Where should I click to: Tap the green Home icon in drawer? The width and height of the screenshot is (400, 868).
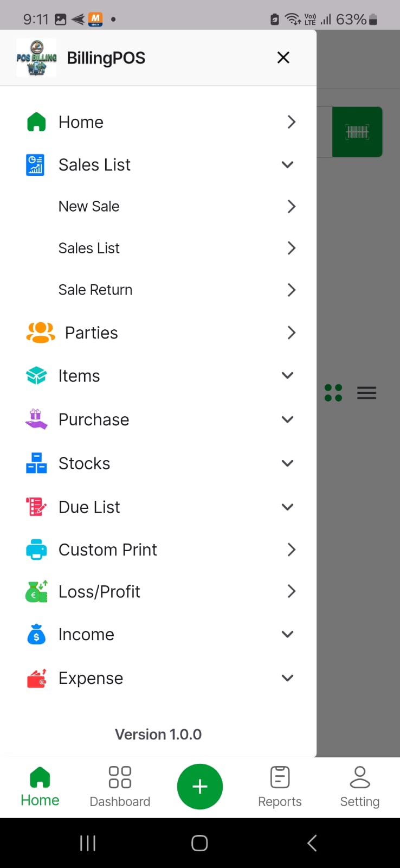pos(36,122)
